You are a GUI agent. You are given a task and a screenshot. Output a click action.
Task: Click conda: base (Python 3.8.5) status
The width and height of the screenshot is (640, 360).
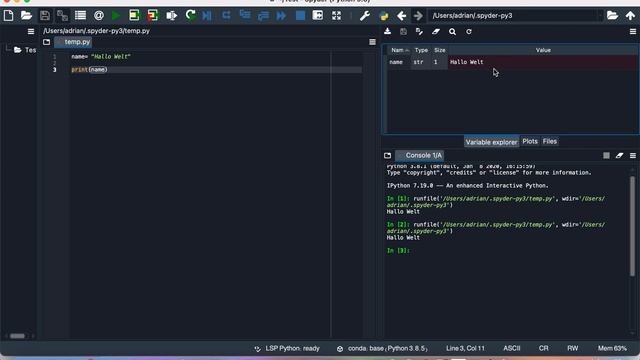coord(382,348)
